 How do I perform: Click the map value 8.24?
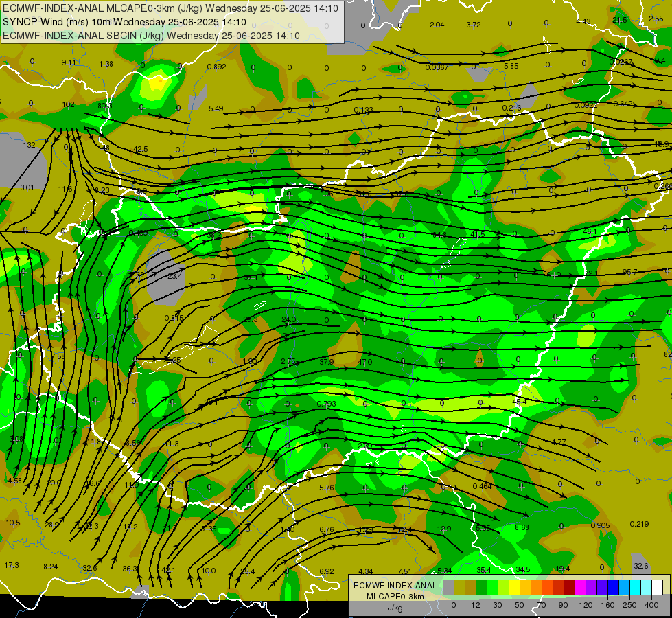tap(51, 566)
